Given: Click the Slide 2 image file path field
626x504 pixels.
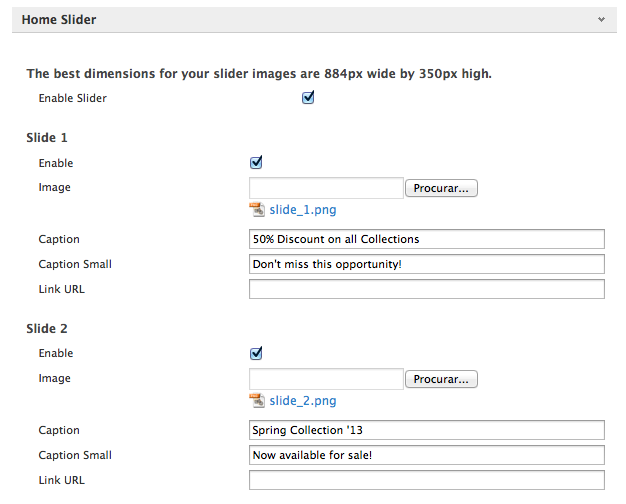Looking at the screenshot, I should tap(326, 379).
